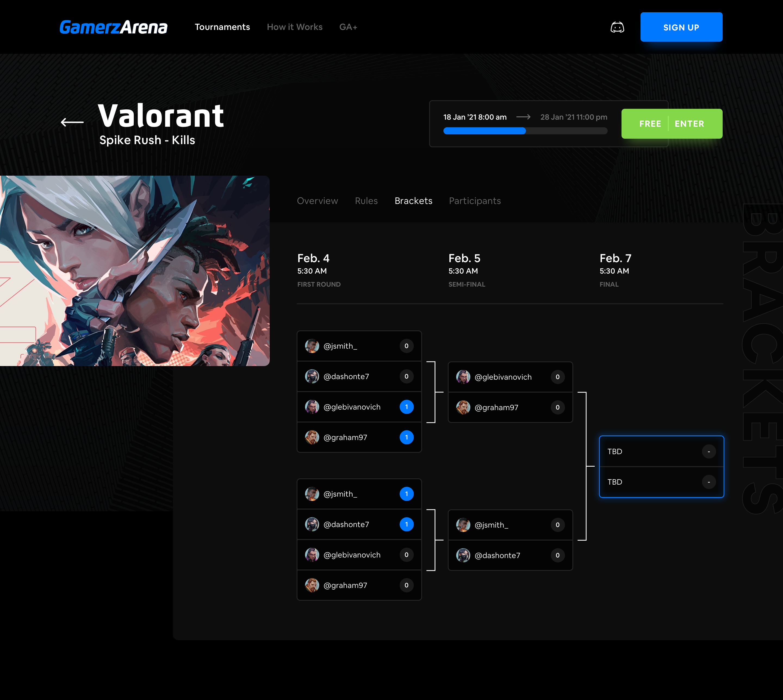Click @dashonte7 avatar in bottom first-round group
The height and width of the screenshot is (700, 783).
click(x=312, y=524)
